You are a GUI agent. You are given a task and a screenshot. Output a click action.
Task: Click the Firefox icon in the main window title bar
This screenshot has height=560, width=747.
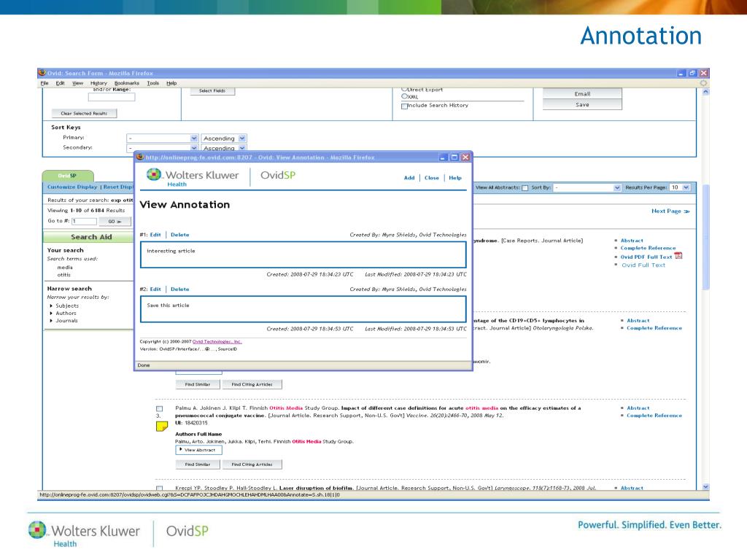pos(42,73)
